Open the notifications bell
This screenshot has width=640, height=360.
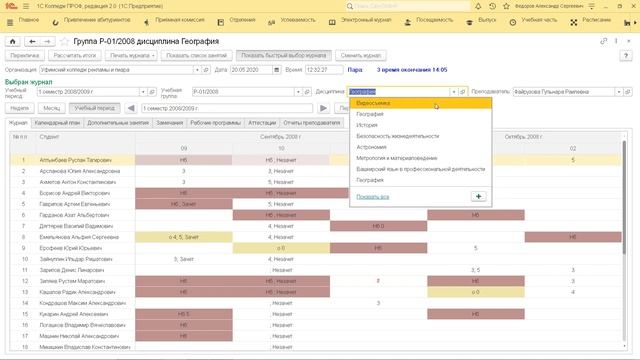(478, 6)
